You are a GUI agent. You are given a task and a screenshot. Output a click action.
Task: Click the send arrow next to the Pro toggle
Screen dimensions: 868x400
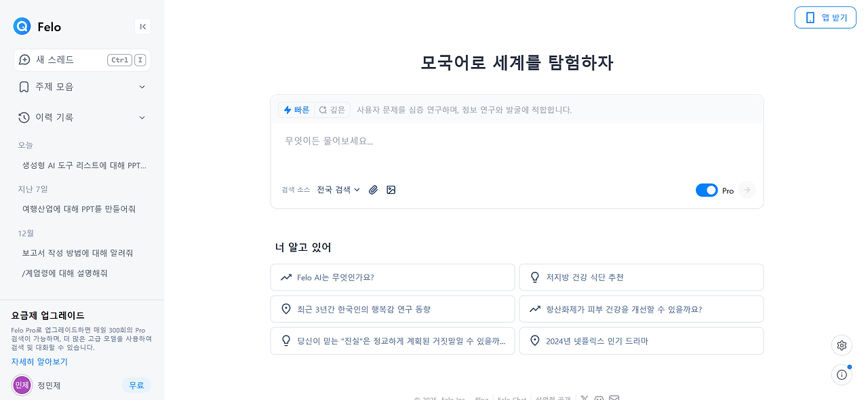tap(747, 190)
